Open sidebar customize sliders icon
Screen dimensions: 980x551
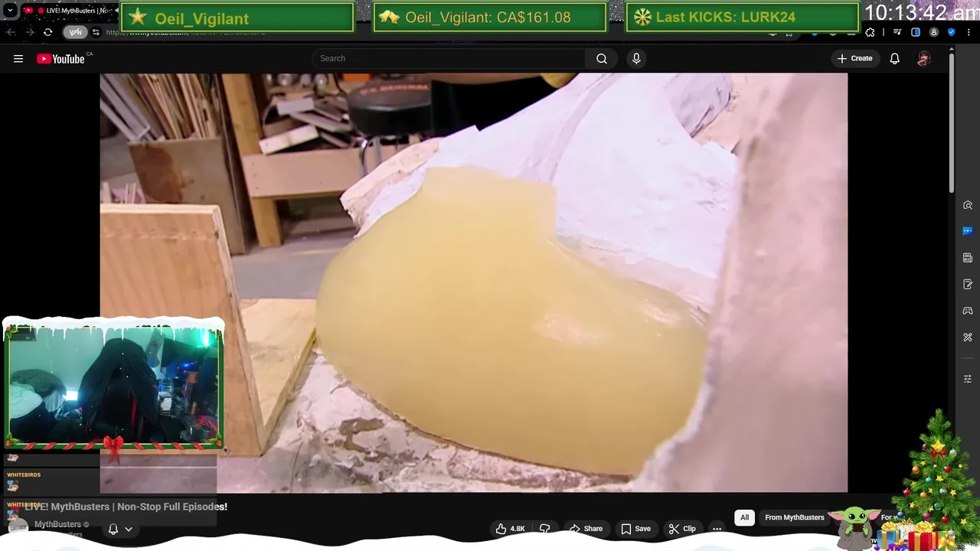coord(968,379)
